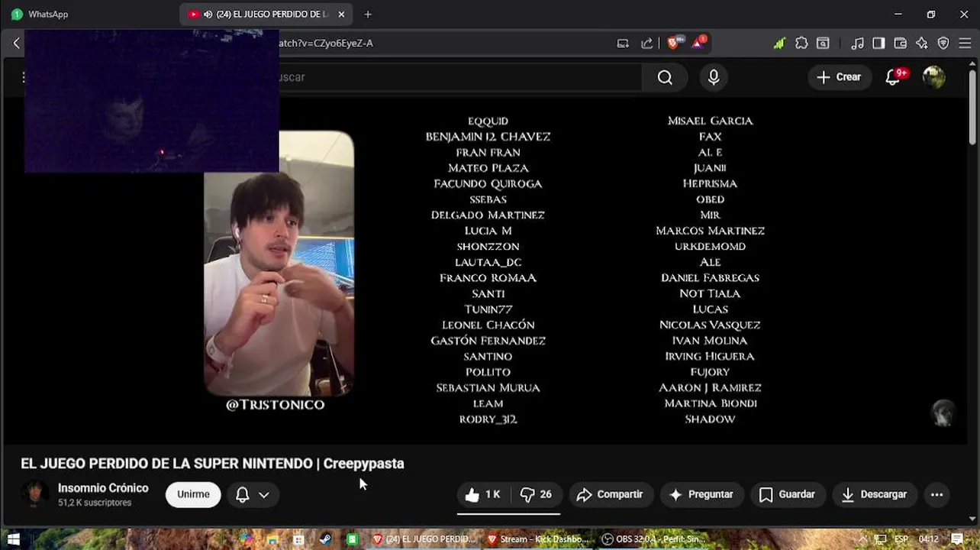
Task: Click the Unirme membership button
Action: click(x=193, y=495)
